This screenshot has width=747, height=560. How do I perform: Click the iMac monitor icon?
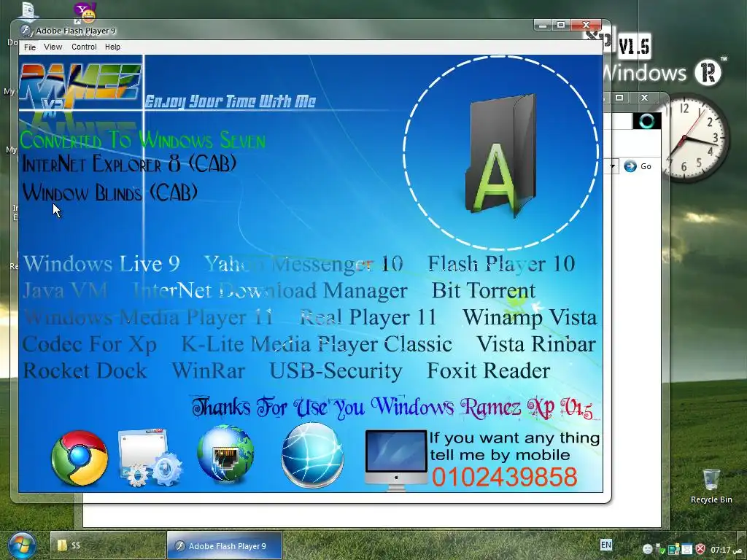point(396,459)
